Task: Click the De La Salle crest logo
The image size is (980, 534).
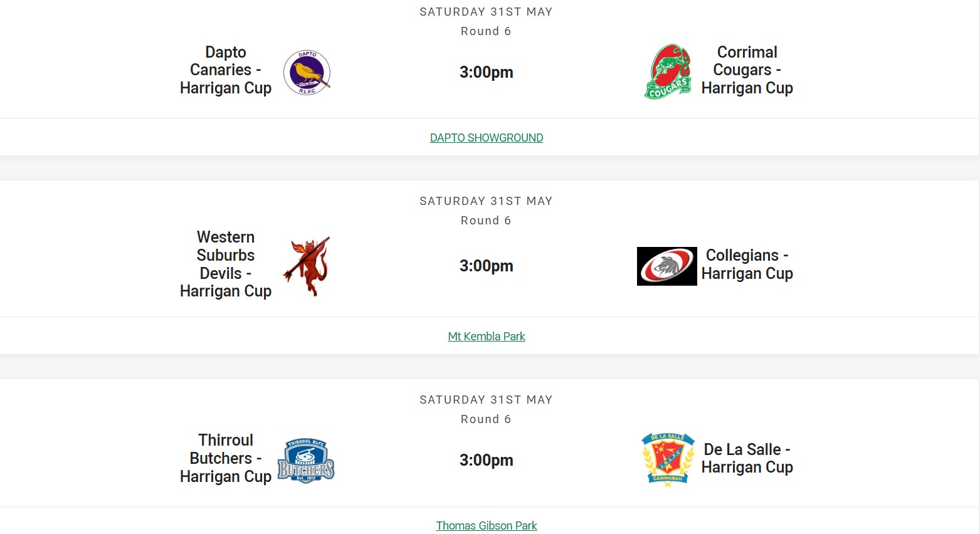Action: tap(668, 459)
